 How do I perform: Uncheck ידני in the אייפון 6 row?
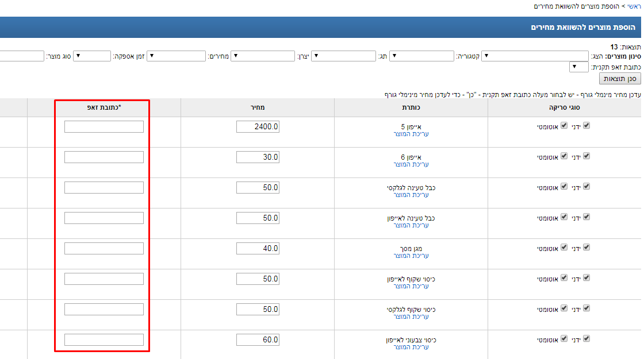point(586,156)
